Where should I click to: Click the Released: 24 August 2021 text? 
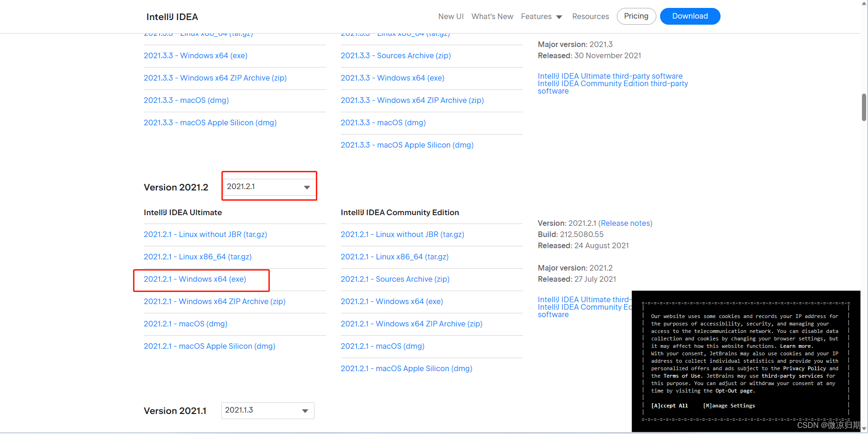pyautogui.click(x=583, y=245)
